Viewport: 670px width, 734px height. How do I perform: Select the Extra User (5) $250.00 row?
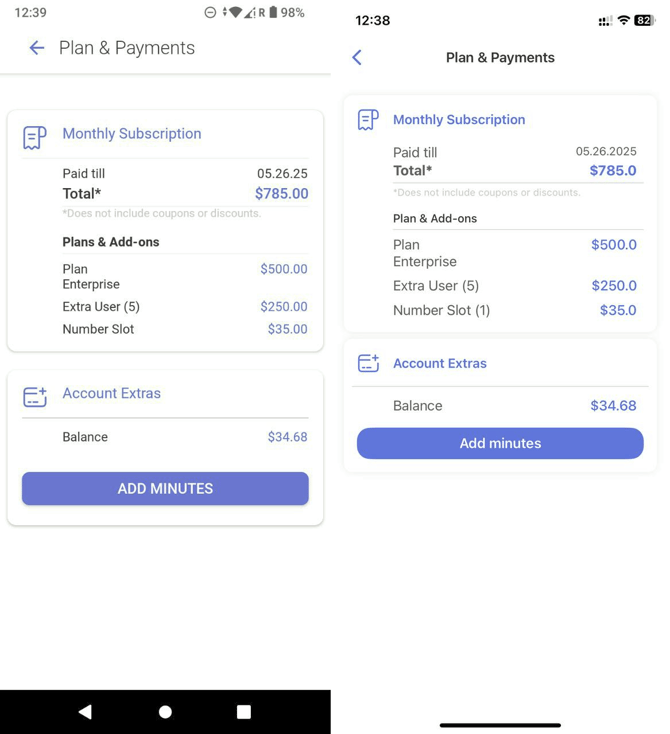pyautogui.click(x=185, y=307)
